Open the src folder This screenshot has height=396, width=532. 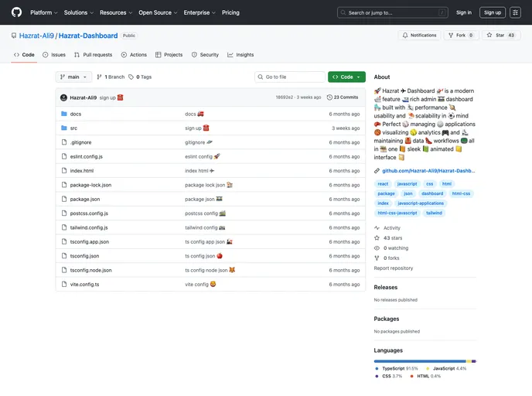[x=73, y=128]
